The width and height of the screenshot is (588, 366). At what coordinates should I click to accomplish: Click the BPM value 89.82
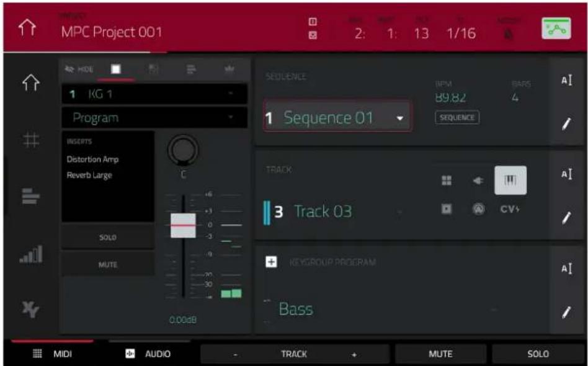coord(450,98)
